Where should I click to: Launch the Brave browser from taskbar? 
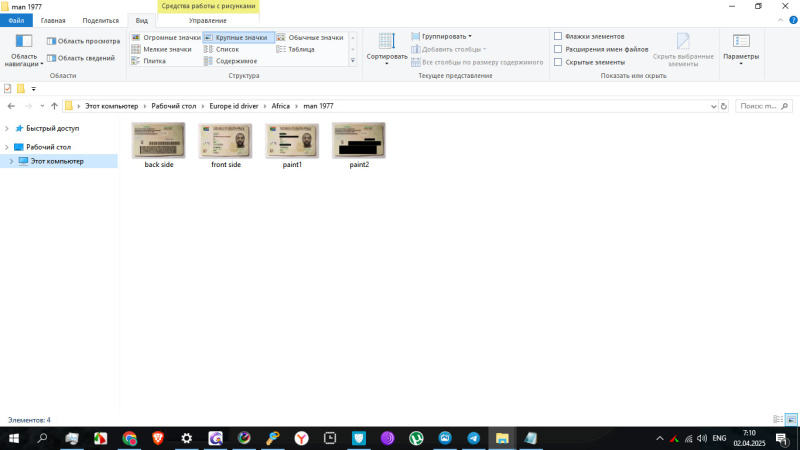[x=158, y=438]
